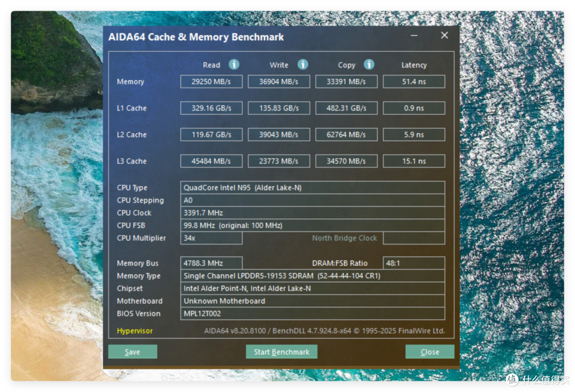Click the Memory row label
The image size is (575, 392).
click(x=130, y=82)
